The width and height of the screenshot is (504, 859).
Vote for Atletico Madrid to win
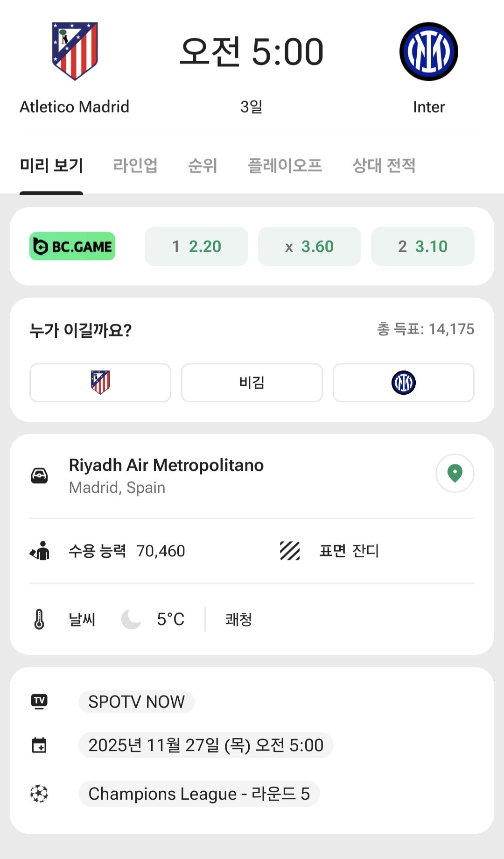(x=100, y=383)
